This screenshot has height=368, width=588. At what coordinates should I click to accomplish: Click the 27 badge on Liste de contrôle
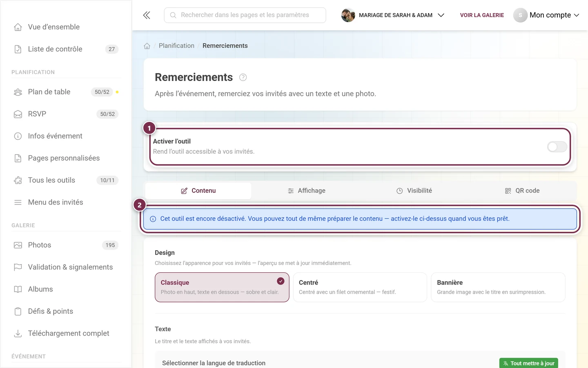click(111, 49)
